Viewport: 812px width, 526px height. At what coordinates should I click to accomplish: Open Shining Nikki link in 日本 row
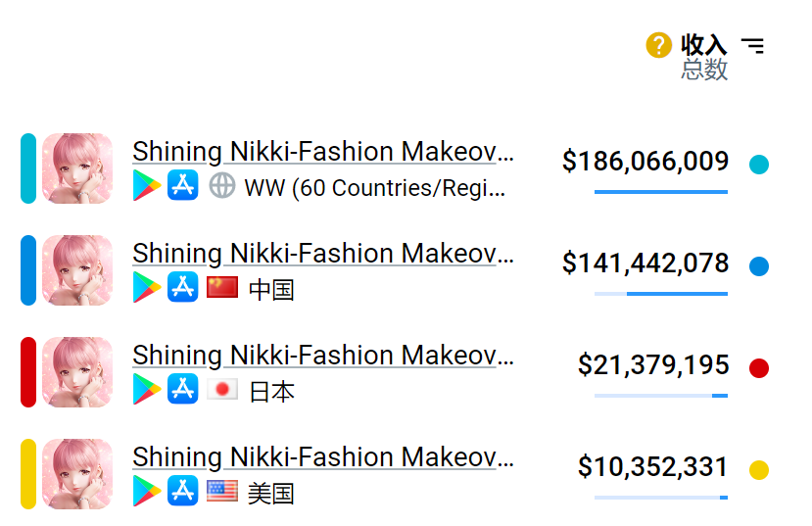click(322, 356)
